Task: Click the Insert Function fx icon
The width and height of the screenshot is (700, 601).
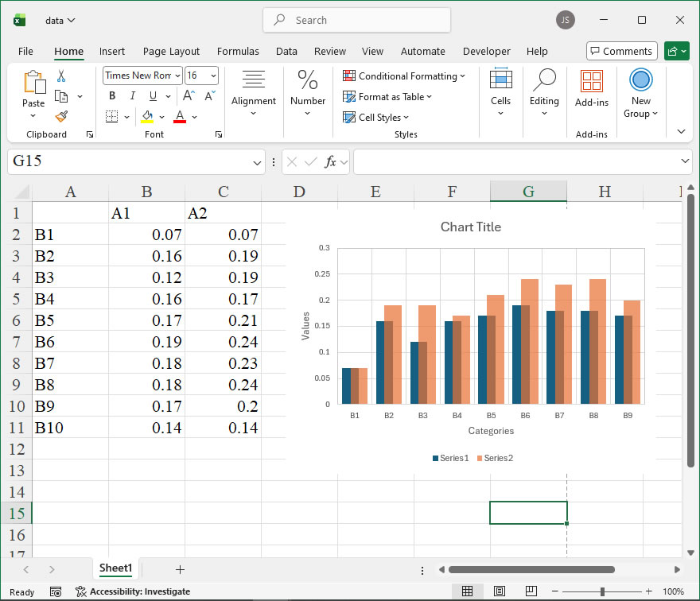Action: (330, 161)
